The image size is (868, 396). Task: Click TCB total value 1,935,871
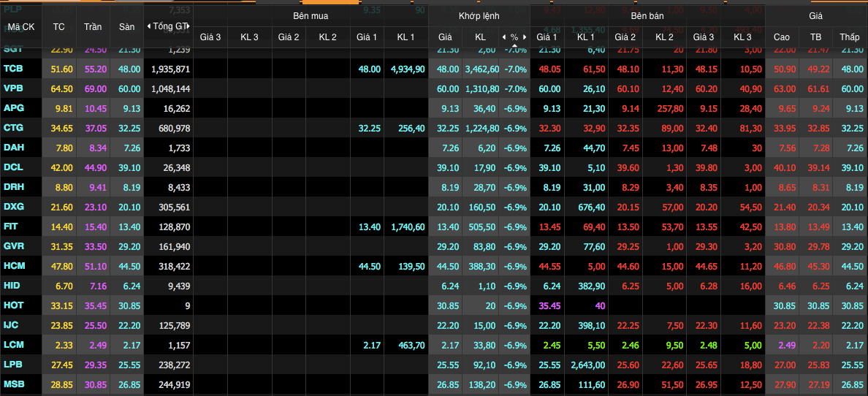[x=170, y=69]
